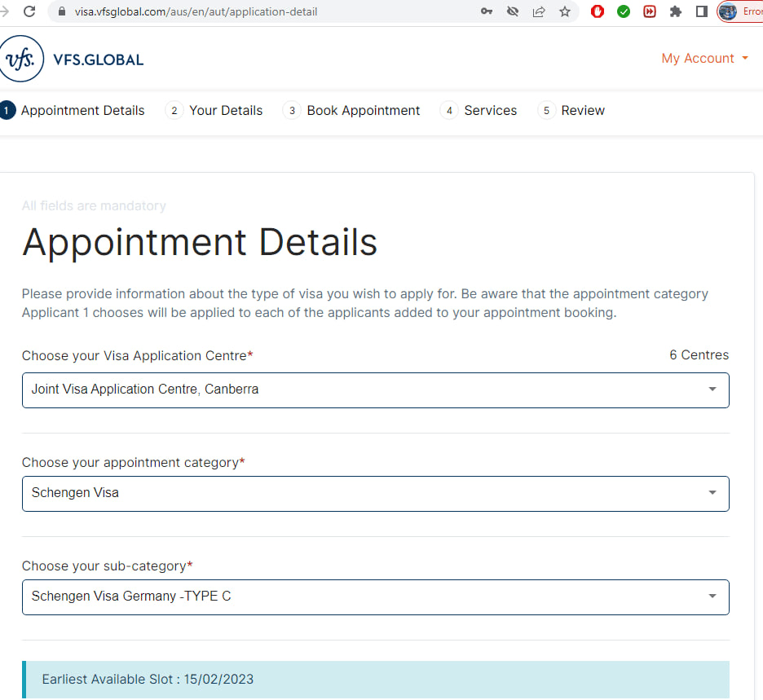Expand the Visa Application Centre dropdown
The image size is (763, 700).
[375, 390]
